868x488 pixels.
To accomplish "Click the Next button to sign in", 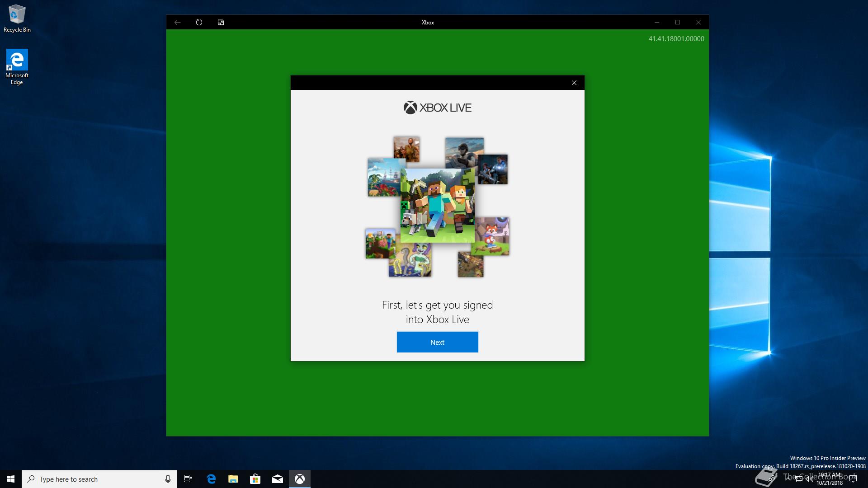I will pos(437,342).
